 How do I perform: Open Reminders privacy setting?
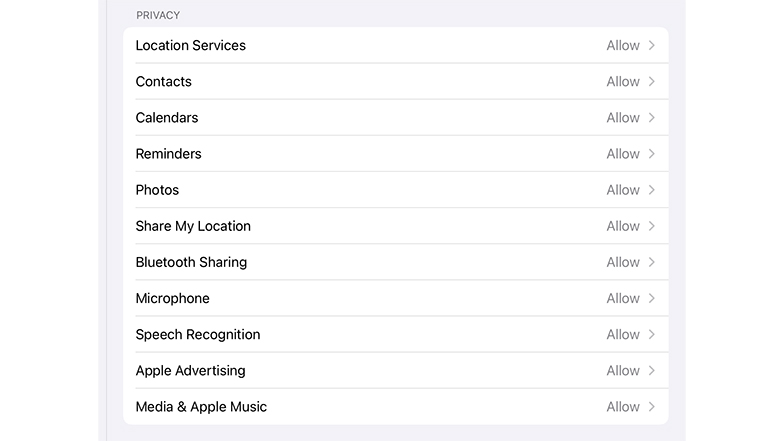coord(168,153)
